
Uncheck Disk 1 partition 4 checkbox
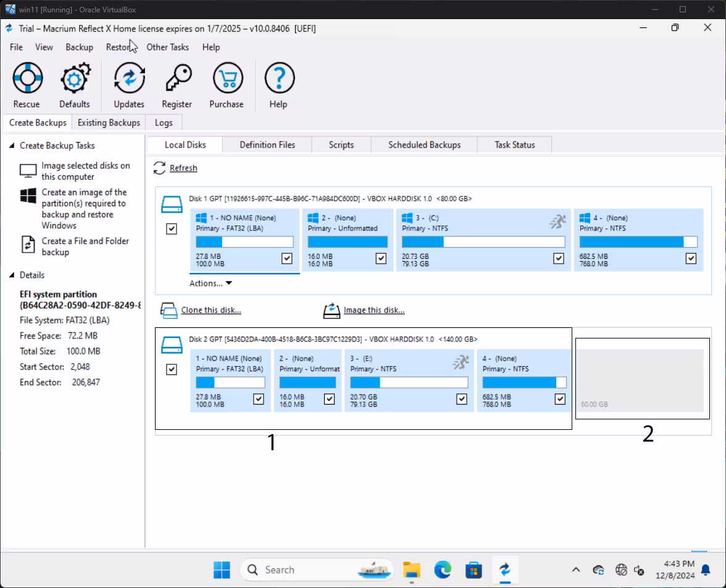point(691,259)
